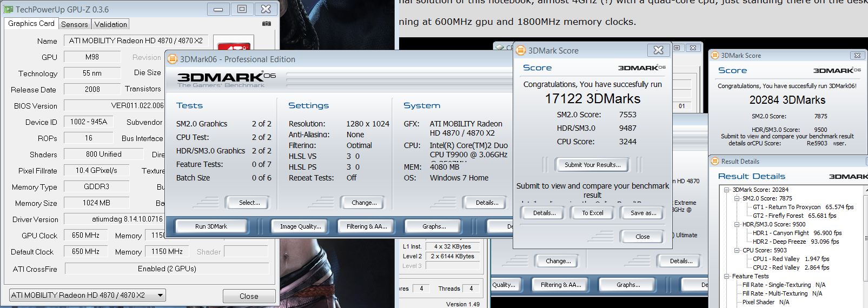Click the ATI CrossFire Enabled (2 GPUs) field
Viewport: 868px width, 308px height.
(167, 269)
